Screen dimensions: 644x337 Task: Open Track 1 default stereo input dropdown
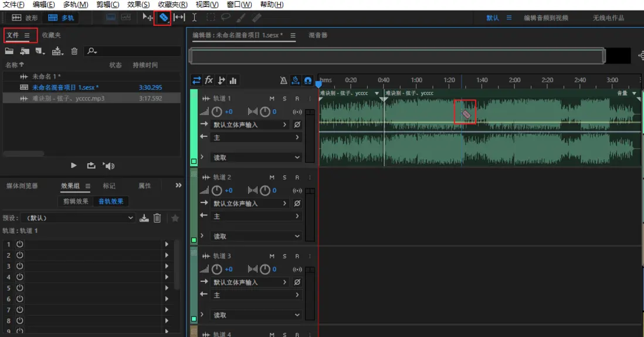pyautogui.click(x=250, y=124)
